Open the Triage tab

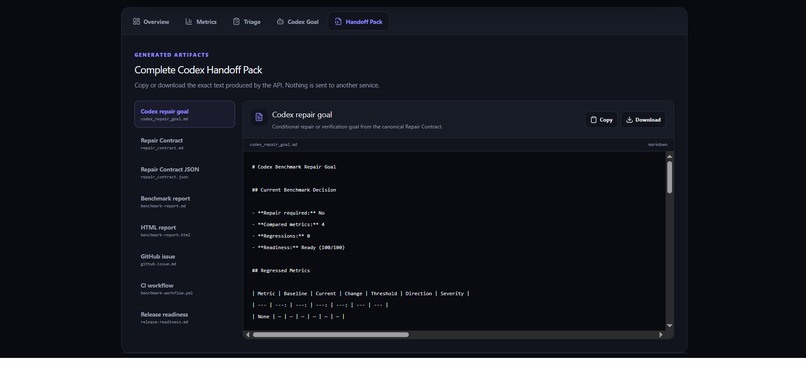(247, 22)
